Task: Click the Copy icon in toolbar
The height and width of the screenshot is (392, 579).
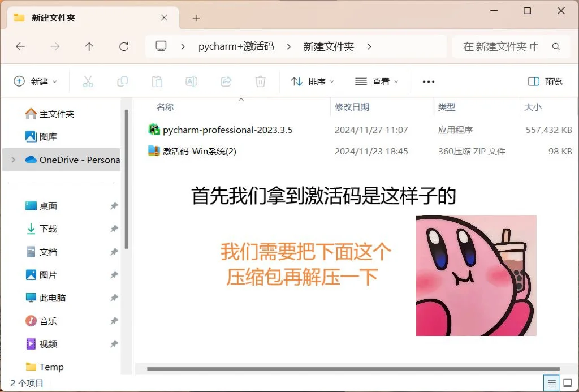Action: 122,81
